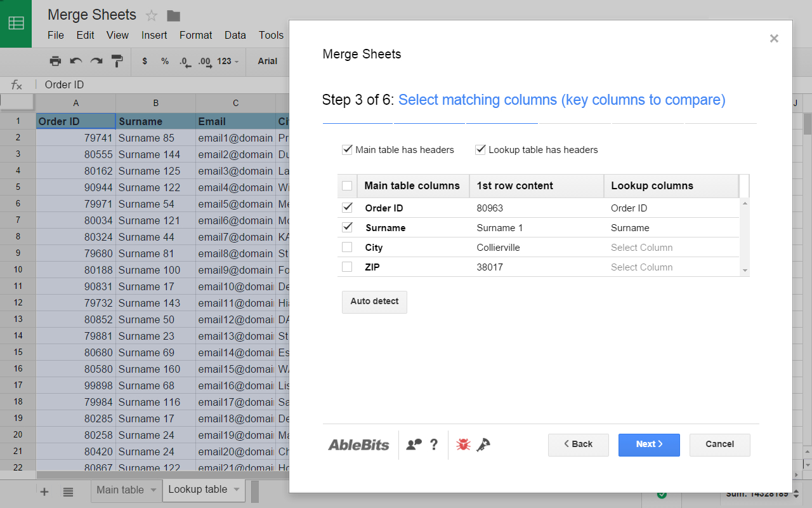Click the blue Next button

pyautogui.click(x=649, y=444)
